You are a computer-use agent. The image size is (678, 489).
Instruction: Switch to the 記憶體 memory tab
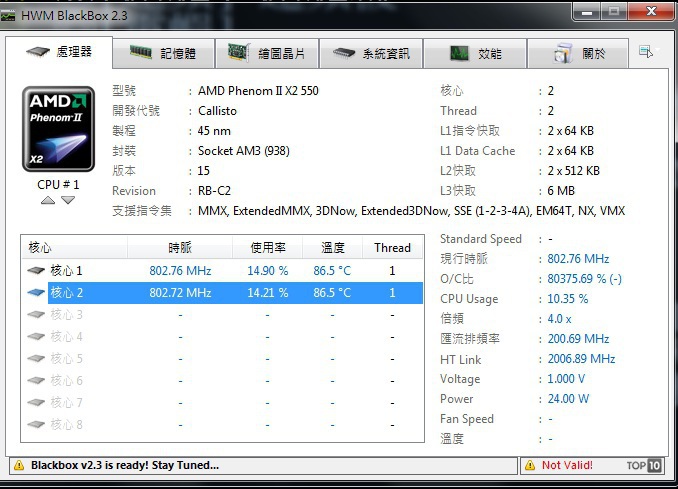(x=164, y=54)
